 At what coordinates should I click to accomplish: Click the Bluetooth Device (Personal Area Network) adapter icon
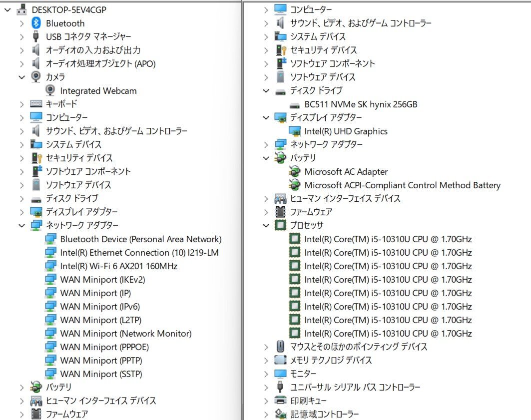click(50, 239)
